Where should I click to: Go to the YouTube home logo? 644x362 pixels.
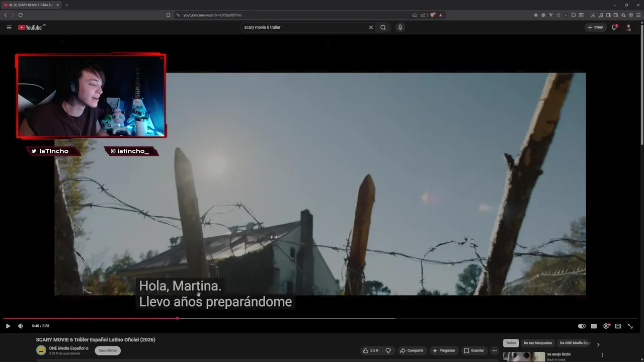coord(30,27)
